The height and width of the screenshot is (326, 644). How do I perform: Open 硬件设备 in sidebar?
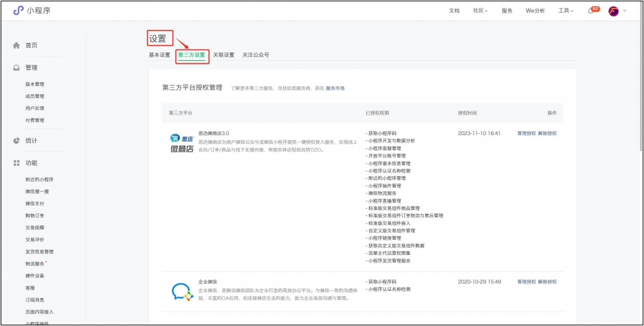tap(34, 276)
